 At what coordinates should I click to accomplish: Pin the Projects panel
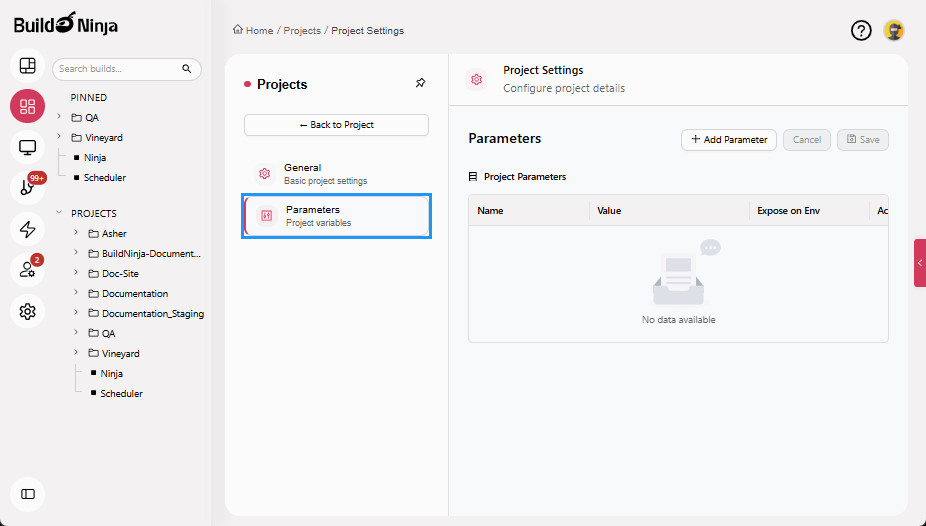(x=420, y=83)
